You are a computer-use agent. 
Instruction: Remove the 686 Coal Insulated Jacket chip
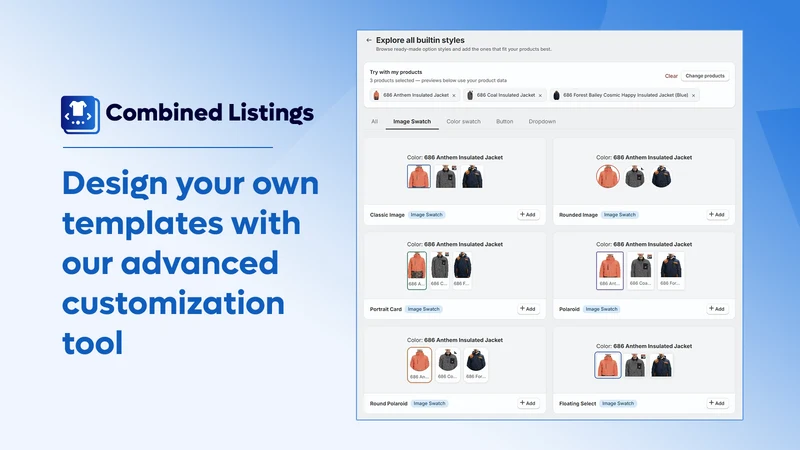540,95
